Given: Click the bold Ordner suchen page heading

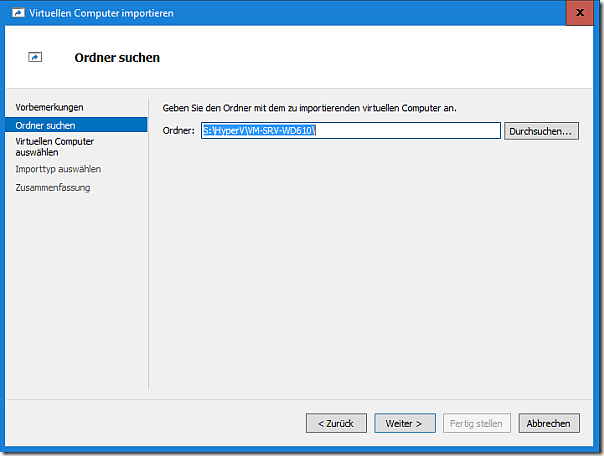Looking at the screenshot, I should click(x=117, y=58).
